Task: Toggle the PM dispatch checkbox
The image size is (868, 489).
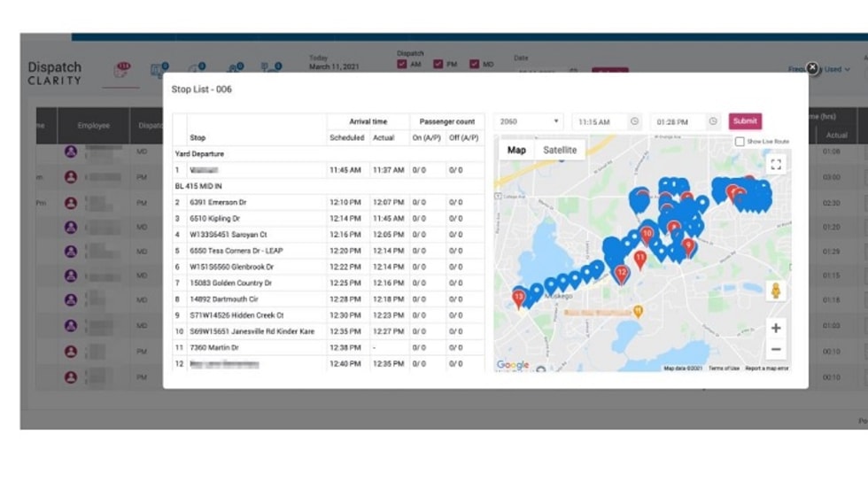Action: [438, 65]
